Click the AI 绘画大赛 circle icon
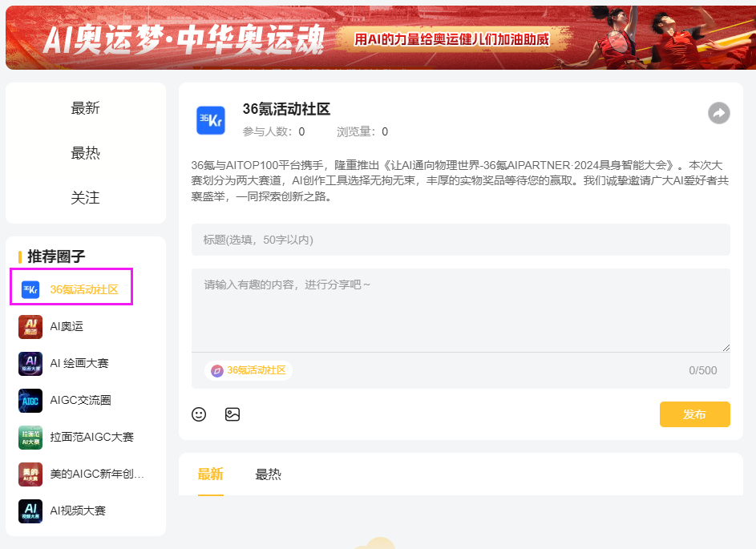Screen dimensions: 756x549 (30, 363)
